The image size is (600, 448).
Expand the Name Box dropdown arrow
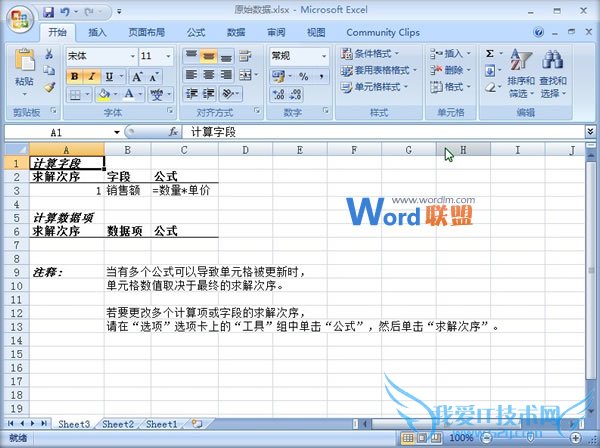pyautogui.click(x=117, y=132)
